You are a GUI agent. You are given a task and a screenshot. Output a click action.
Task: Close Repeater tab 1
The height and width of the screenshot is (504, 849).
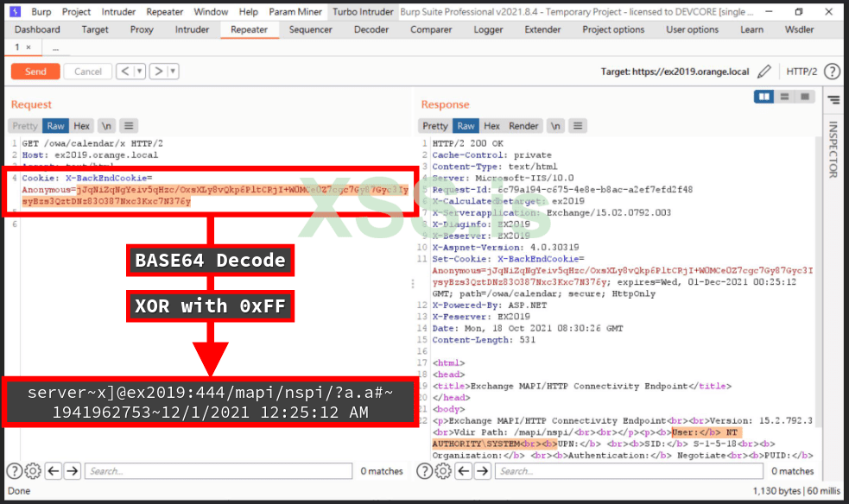coord(29,47)
